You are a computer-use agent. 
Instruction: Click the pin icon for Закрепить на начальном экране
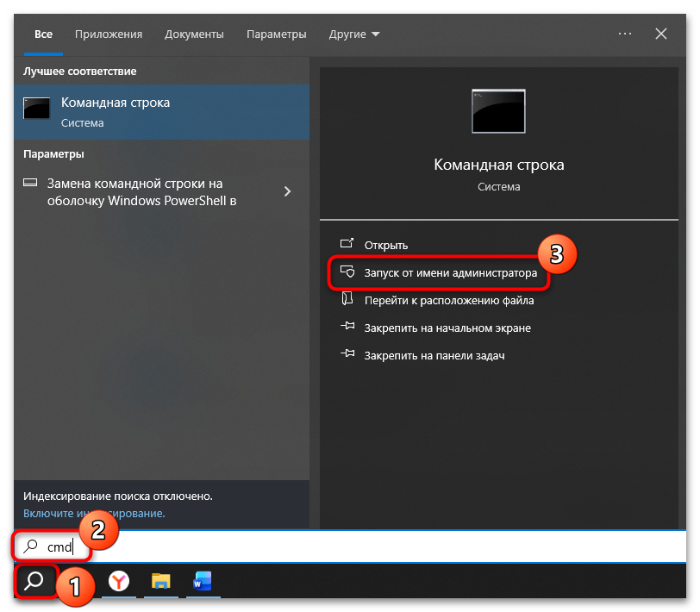tap(348, 328)
